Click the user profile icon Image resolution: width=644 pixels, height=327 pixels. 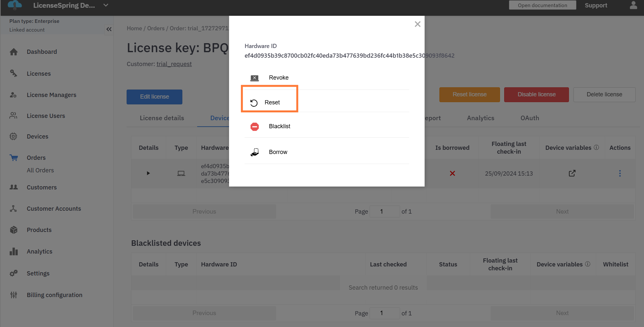click(633, 5)
